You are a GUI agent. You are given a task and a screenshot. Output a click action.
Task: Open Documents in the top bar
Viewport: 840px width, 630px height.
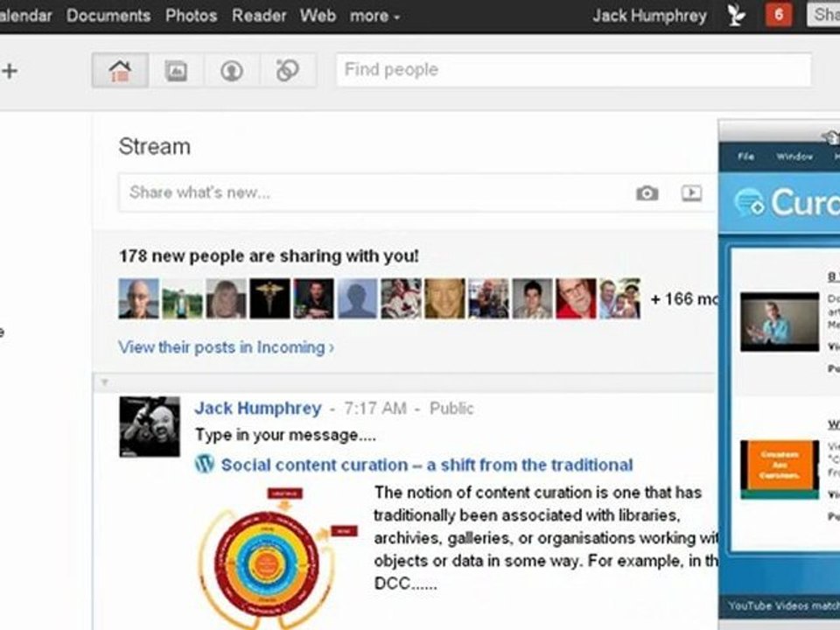pyautogui.click(x=108, y=16)
